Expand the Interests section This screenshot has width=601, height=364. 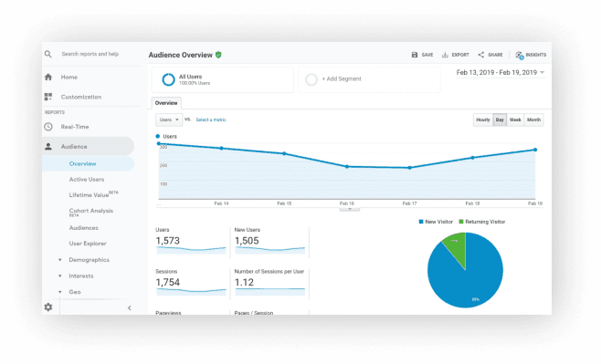(59, 276)
